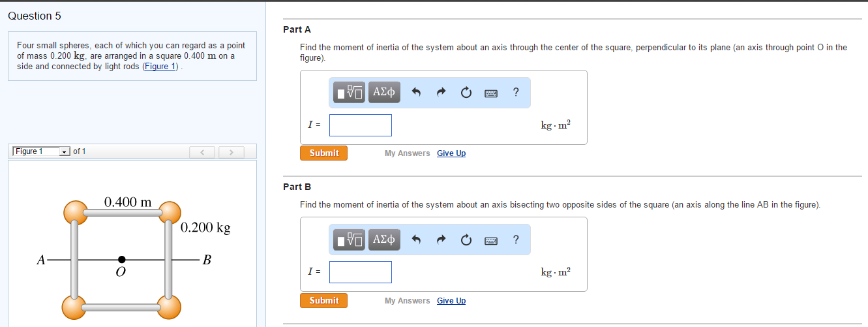Open Greek symbols menu in Part B
The width and height of the screenshot is (868, 327).
(x=384, y=240)
